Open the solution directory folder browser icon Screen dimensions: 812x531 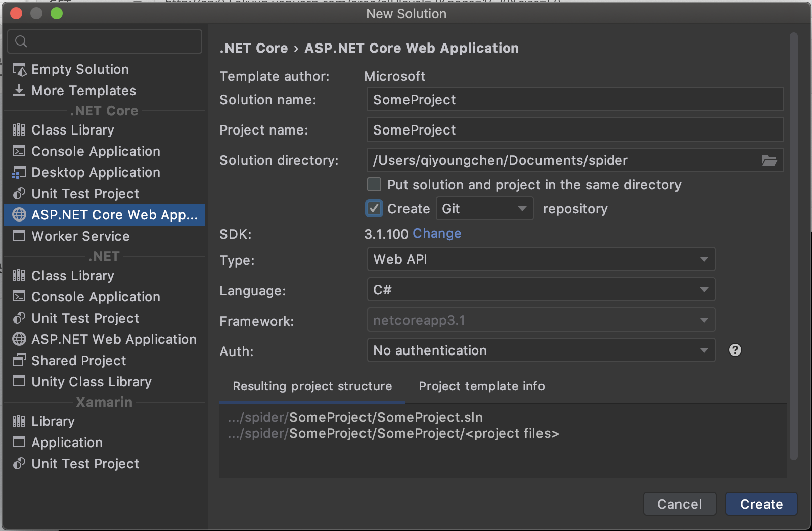[770, 160]
